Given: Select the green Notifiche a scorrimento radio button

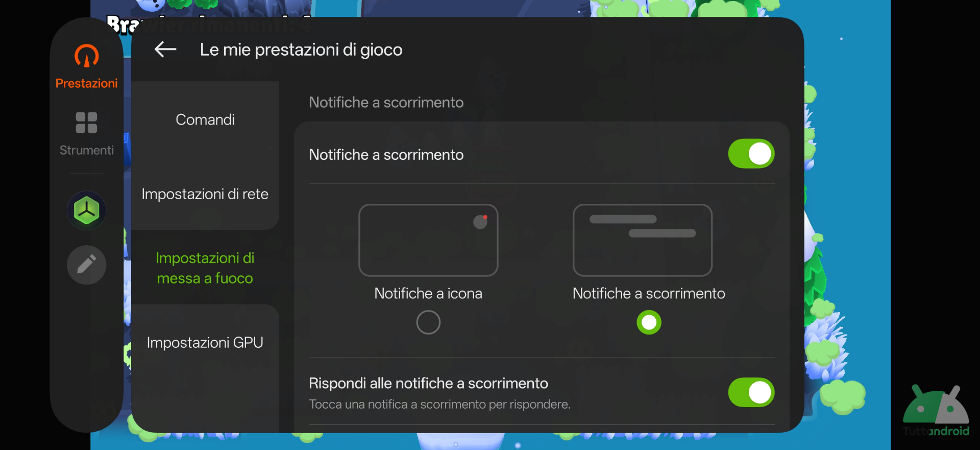Looking at the screenshot, I should click(x=648, y=322).
